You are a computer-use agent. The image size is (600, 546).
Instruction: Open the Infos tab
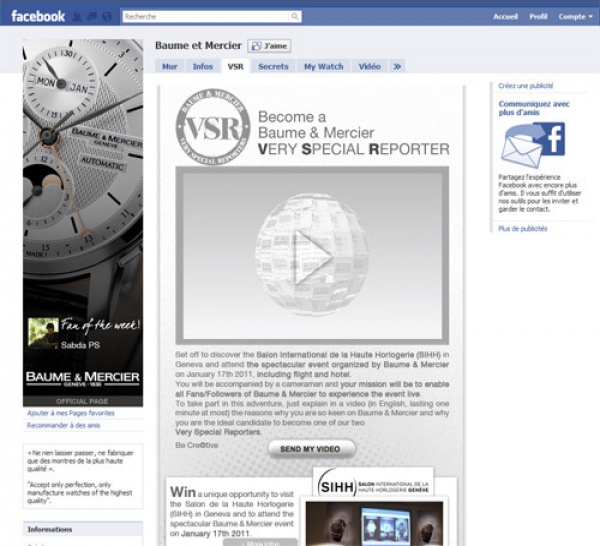pos(202,66)
